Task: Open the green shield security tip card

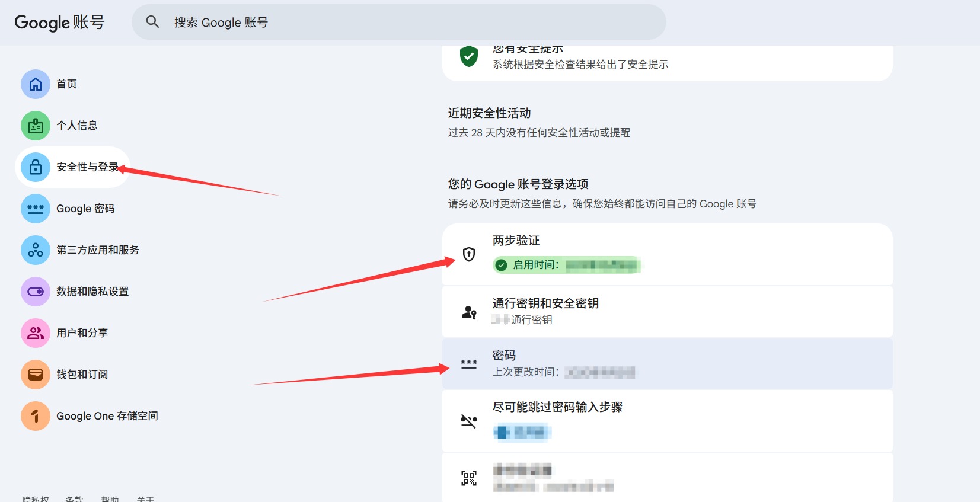Action: pyautogui.click(x=667, y=59)
